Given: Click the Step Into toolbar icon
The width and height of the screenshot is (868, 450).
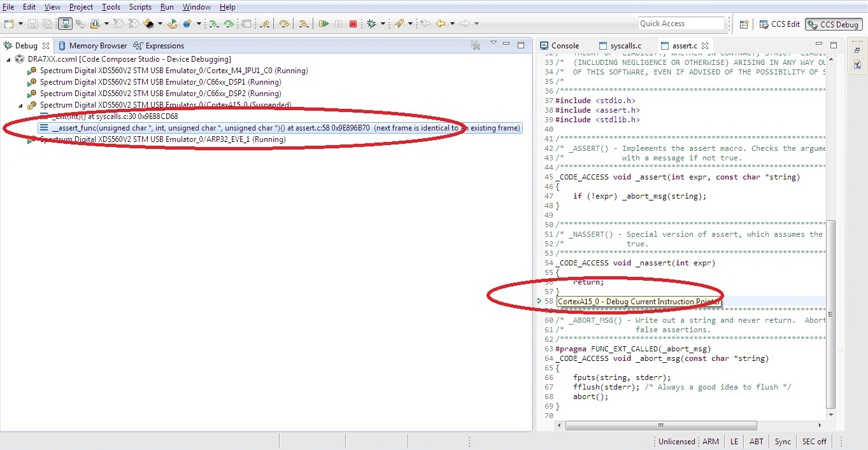Looking at the screenshot, I should click(x=214, y=24).
